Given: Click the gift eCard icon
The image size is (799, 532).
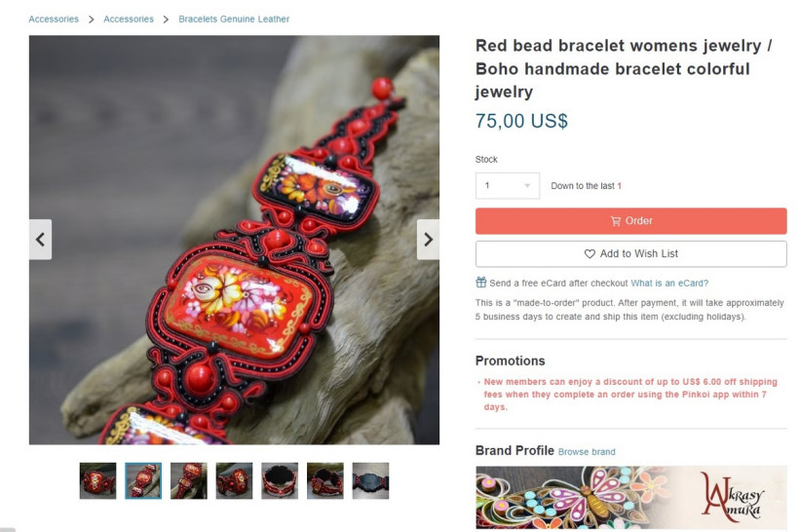Looking at the screenshot, I should [481, 283].
